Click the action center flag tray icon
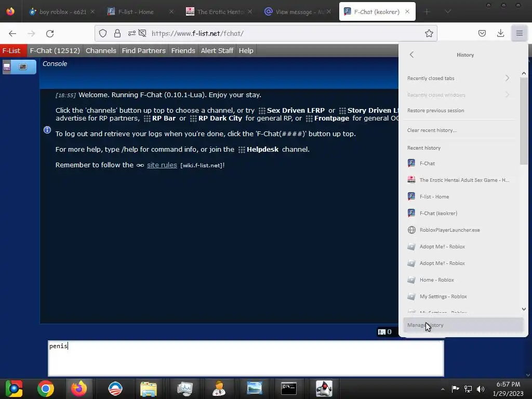This screenshot has height=399, width=532. click(x=455, y=389)
